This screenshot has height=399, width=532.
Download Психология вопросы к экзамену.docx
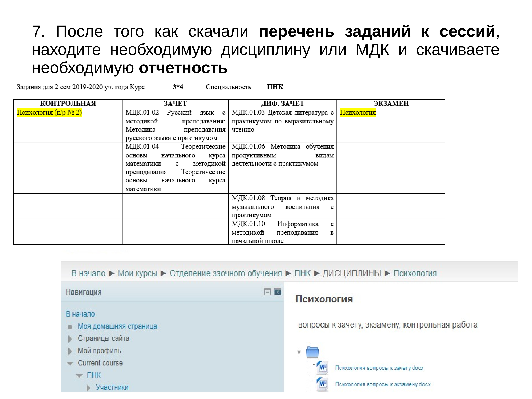pyautogui.click(x=383, y=384)
